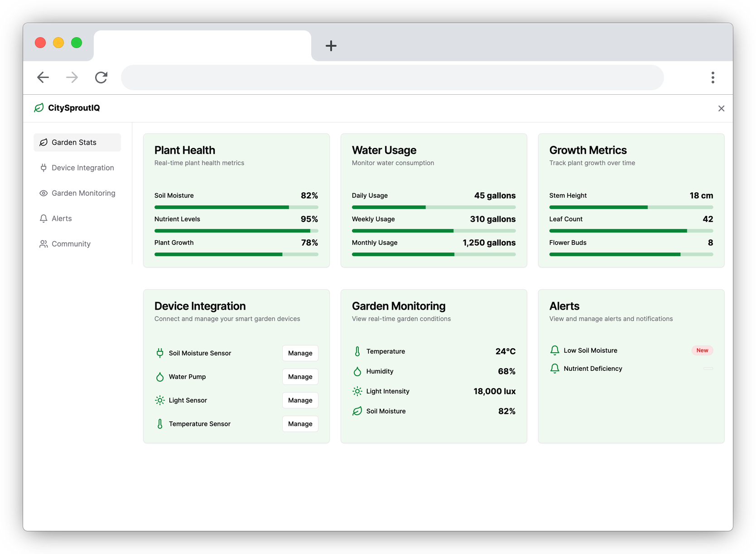Click the sun icon beside Light Sensor
Screen dimensions: 756x554
pyautogui.click(x=160, y=400)
